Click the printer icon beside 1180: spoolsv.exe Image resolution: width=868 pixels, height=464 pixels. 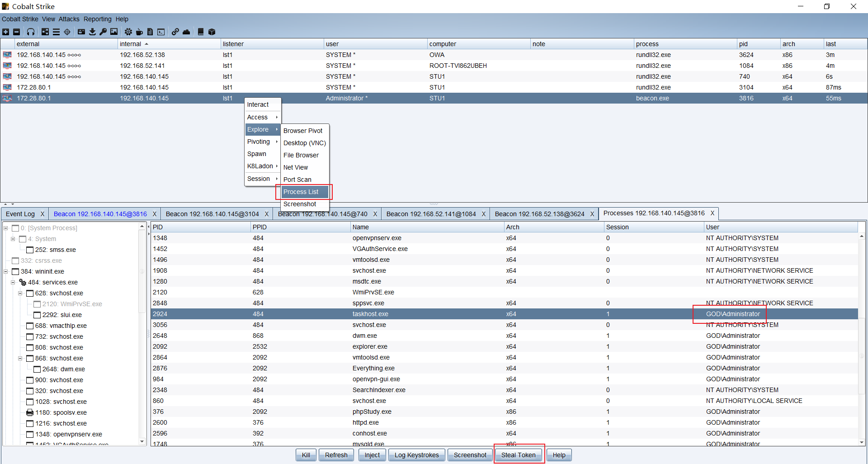click(x=30, y=412)
